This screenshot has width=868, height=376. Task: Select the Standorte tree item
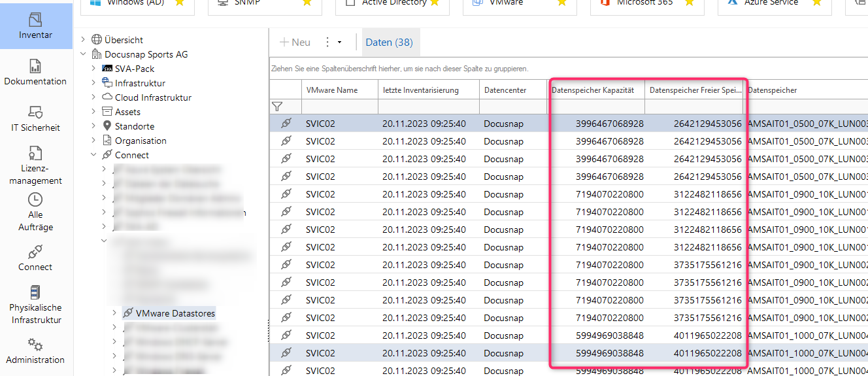134,126
